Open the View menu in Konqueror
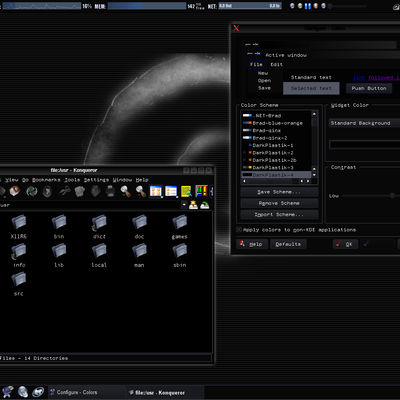 pyautogui.click(x=12, y=180)
